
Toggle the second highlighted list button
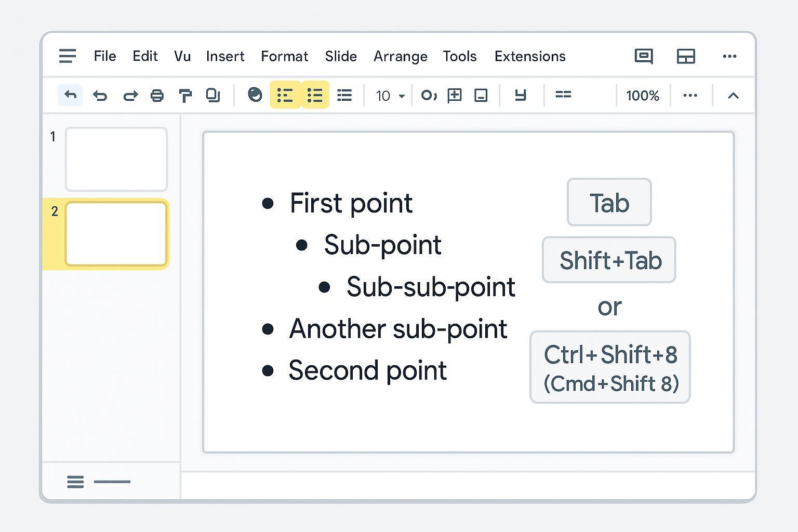[315, 95]
